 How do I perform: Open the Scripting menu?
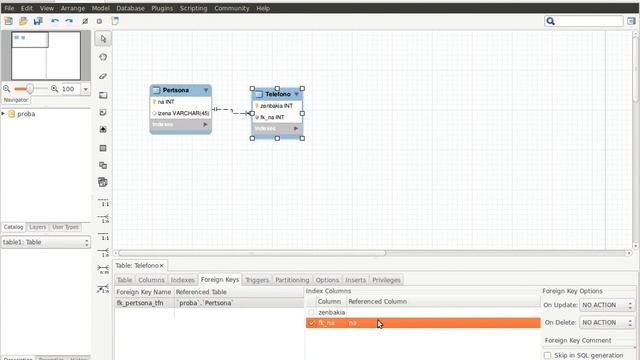pos(193,8)
